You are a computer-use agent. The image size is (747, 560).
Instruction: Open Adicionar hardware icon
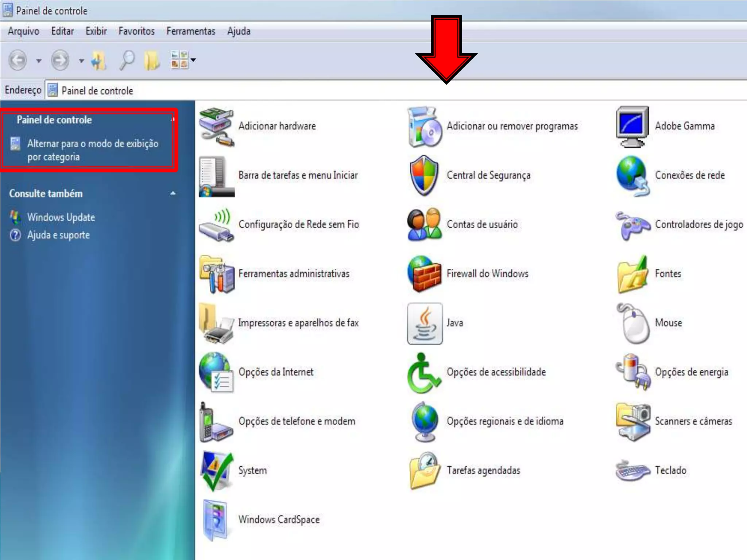(x=217, y=127)
